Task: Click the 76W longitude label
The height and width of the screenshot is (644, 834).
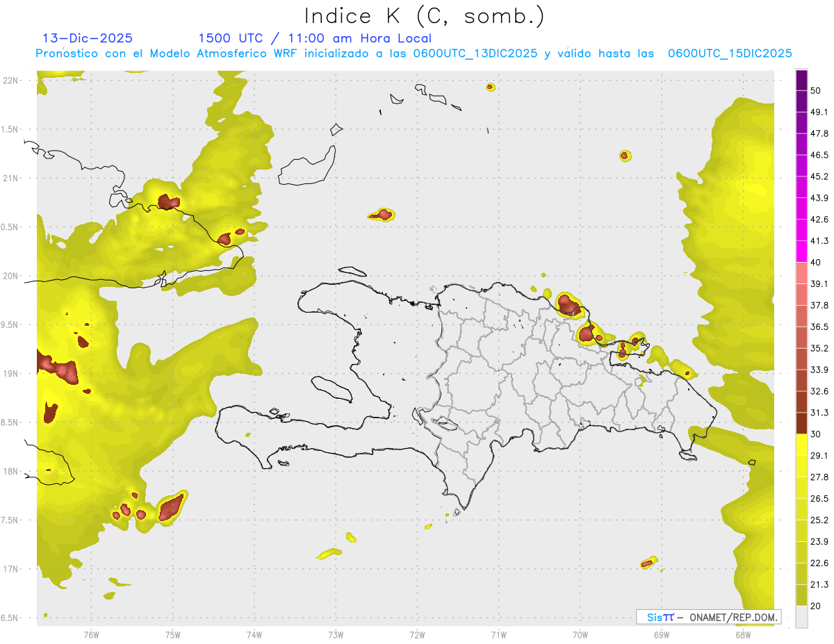Action: 91,634
